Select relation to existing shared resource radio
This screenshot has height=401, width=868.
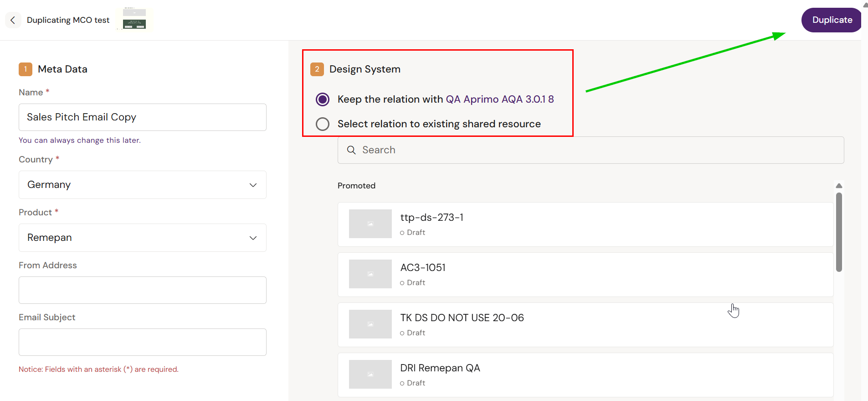[x=323, y=124]
